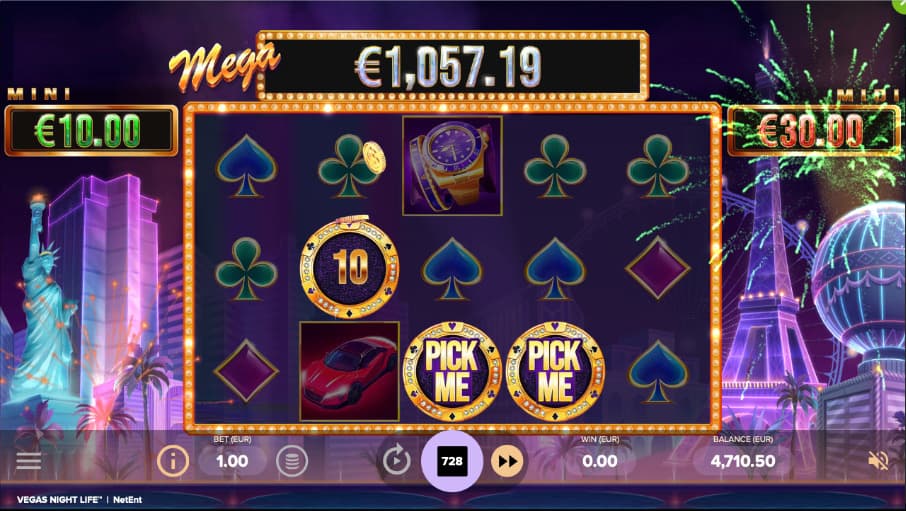Select the club symbol with gold coin
This screenshot has width=906, height=511.
[351, 165]
